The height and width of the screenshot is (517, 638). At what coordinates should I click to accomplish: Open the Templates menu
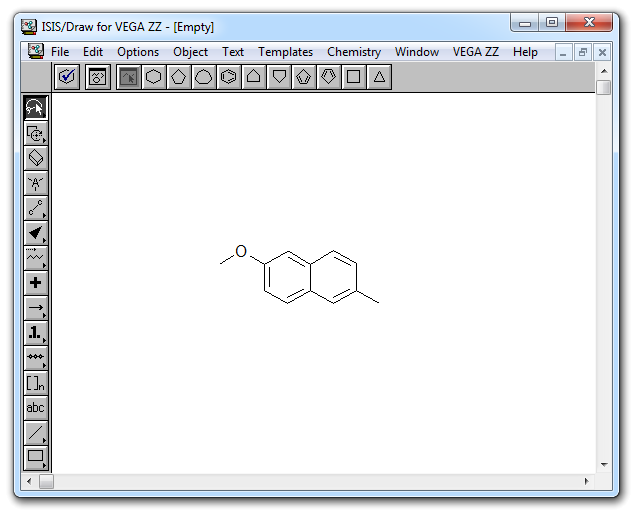pyautogui.click(x=285, y=52)
